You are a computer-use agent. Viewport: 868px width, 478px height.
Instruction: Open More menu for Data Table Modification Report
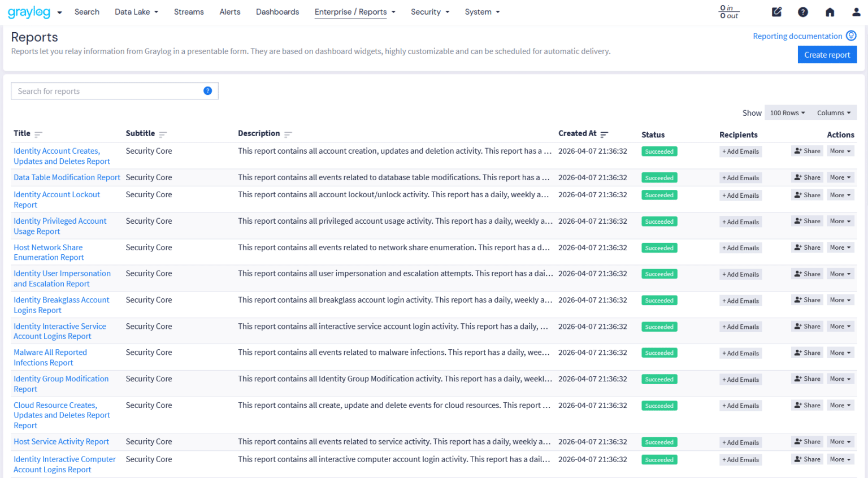[x=840, y=177]
